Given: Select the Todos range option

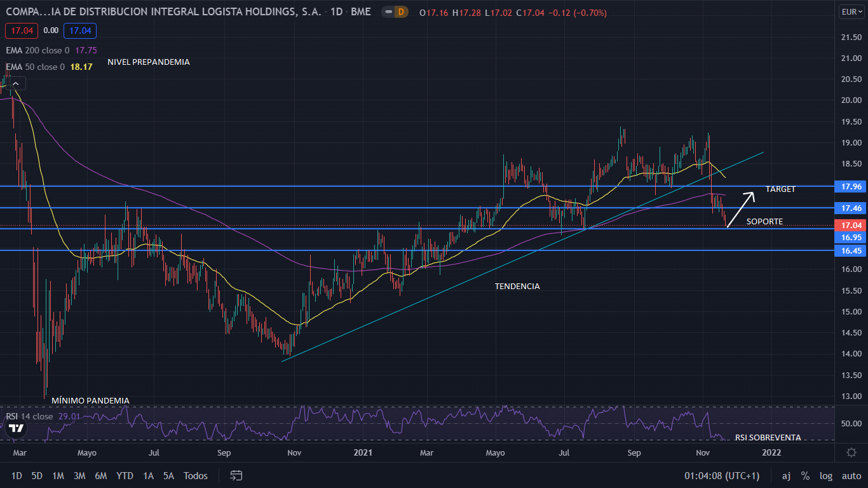Looking at the screenshot, I should (x=196, y=475).
